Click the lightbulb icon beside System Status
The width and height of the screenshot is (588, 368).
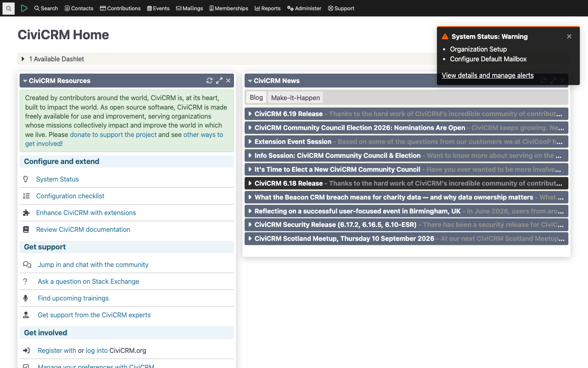coord(26,179)
